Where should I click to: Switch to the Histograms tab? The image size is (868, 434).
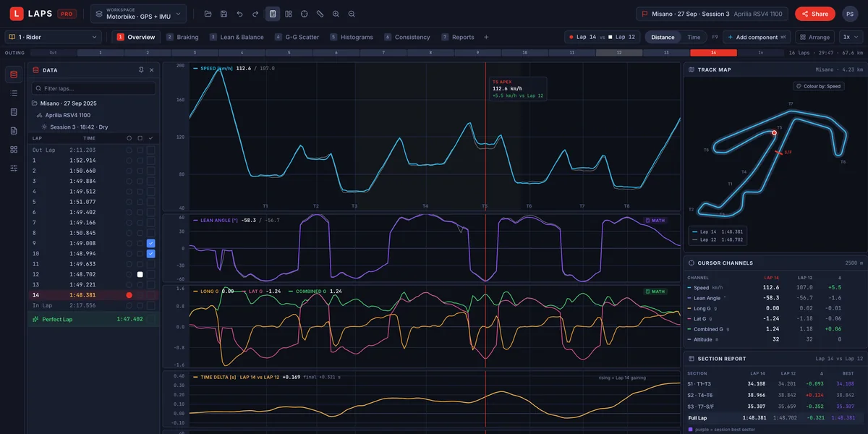click(352, 37)
